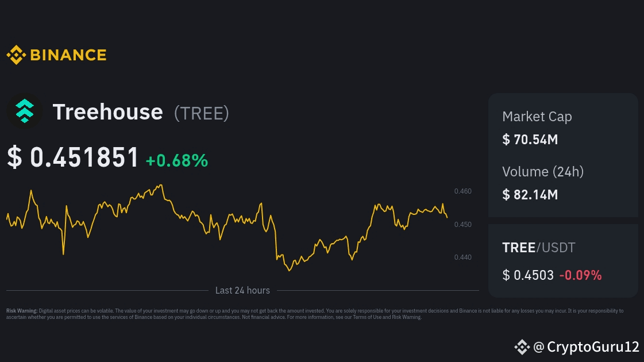Click the 0.450 chart axis label
This screenshot has height=362, width=644.
point(463,224)
